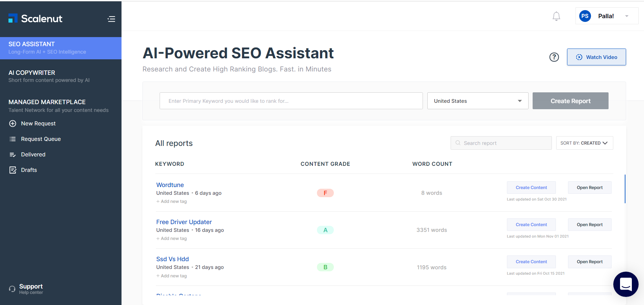
Task: Click the Drafts edit icon
Action: pyautogui.click(x=13, y=170)
